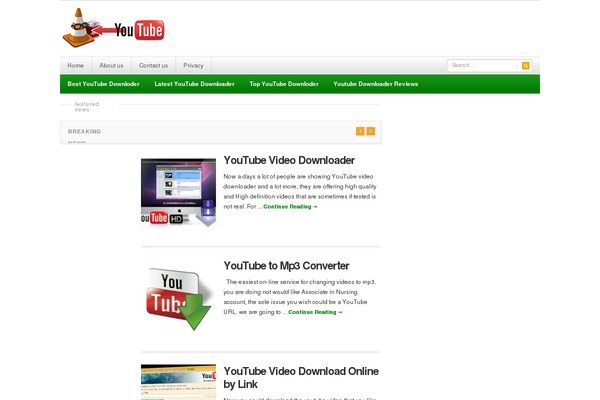Show next breaking news item arrow
Screen dimensions: 600x400
pos(371,131)
